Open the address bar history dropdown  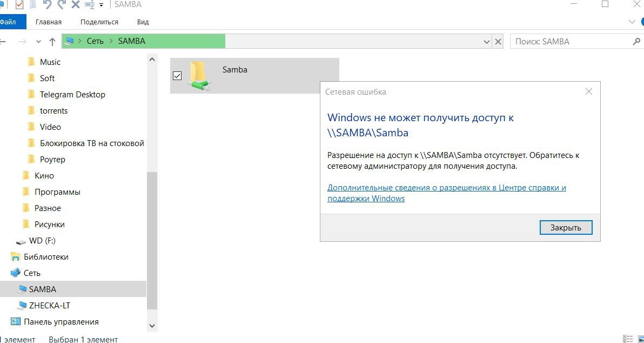click(487, 42)
